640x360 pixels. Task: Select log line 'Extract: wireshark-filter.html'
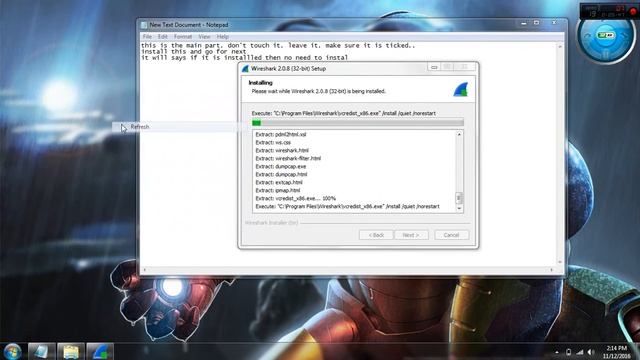pyautogui.click(x=288, y=158)
